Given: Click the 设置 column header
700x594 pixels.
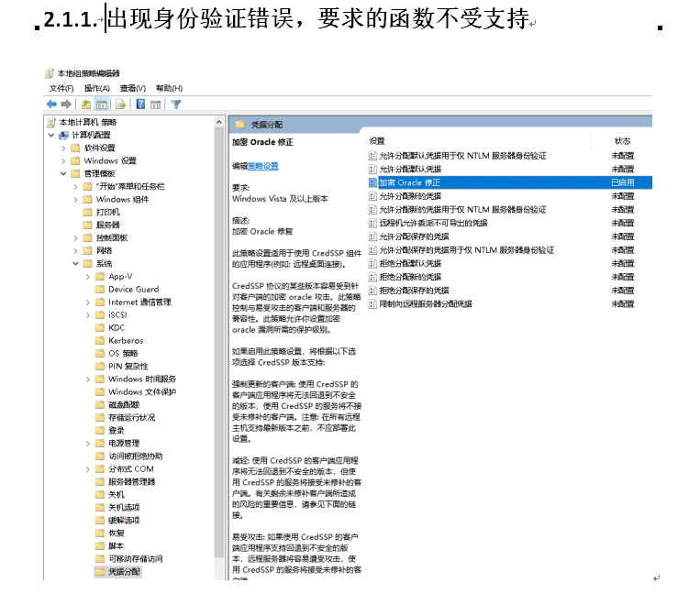Looking at the screenshot, I should tap(377, 141).
